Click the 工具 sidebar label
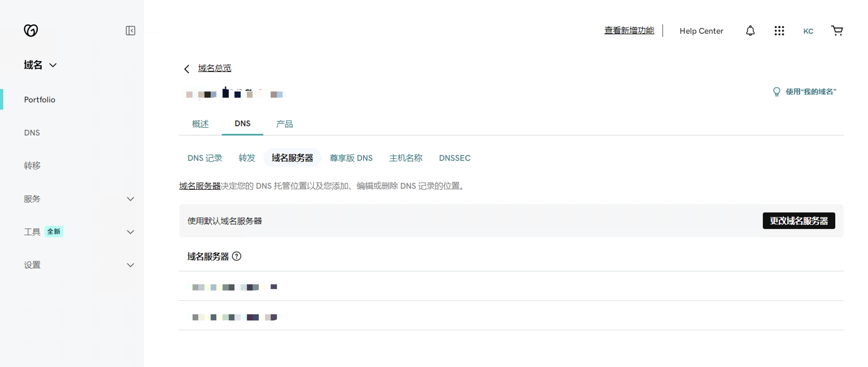Screen dimensions: 868x367 (32, 232)
